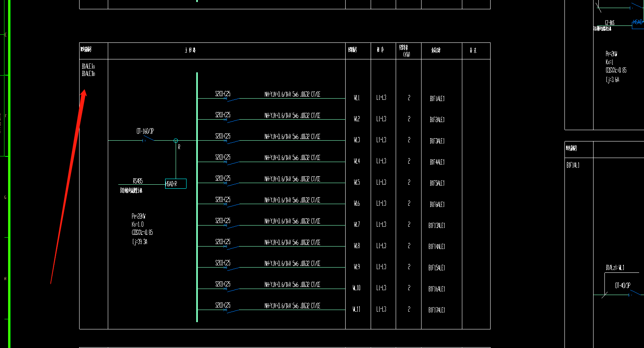Viewport: 644px width, 348px height.
Task: Click the Pe=22kW load parameter text
Action: [138, 216]
